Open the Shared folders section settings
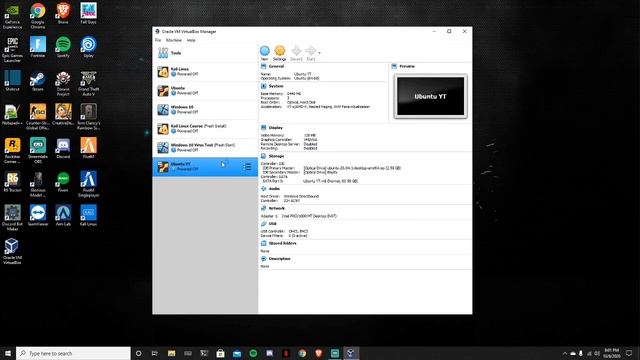Viewport: 640px width, 360px height. click(282, 243)
